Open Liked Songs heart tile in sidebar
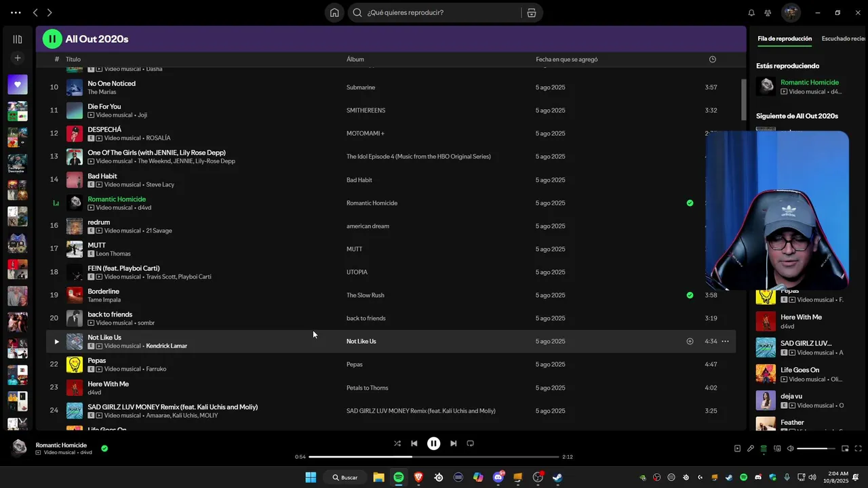The image size is (868, 488). pos(18,85)
